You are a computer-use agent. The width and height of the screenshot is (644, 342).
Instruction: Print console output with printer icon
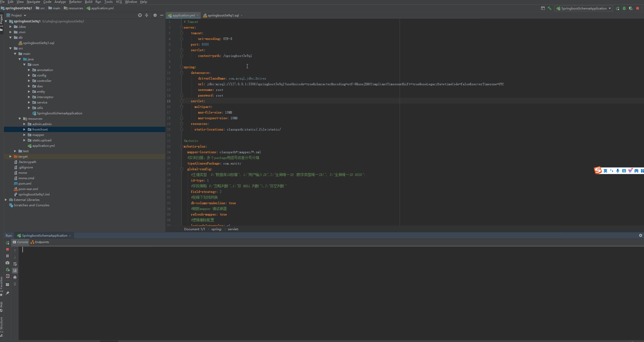click(x=15, y=277)
